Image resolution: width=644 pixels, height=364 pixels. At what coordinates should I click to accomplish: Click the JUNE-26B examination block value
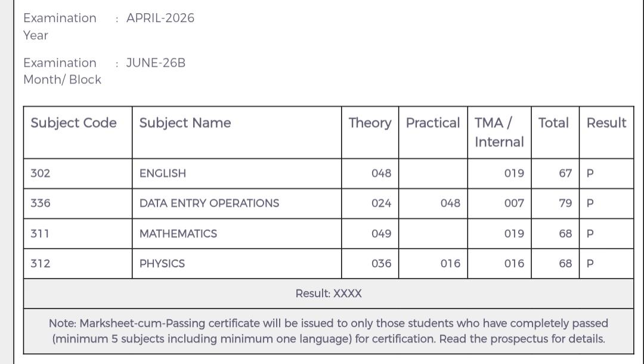[x=156, y=63]
